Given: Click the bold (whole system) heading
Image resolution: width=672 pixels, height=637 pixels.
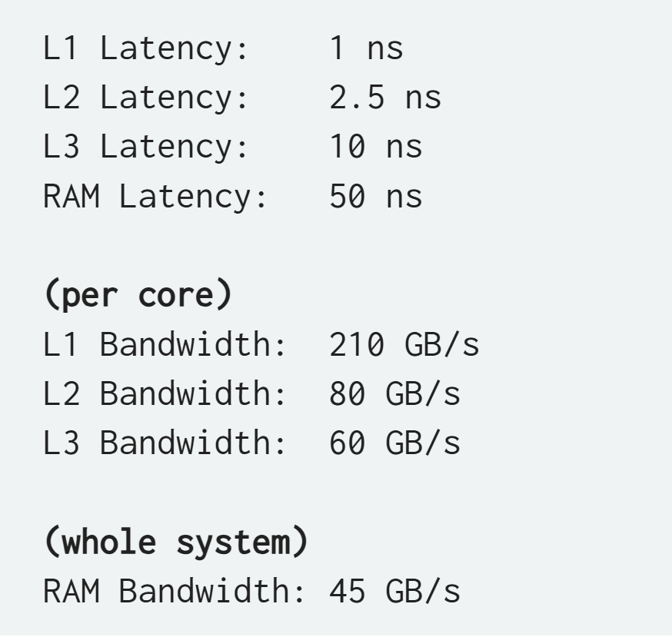Looking at the screenshot, I should click(176, 542).
